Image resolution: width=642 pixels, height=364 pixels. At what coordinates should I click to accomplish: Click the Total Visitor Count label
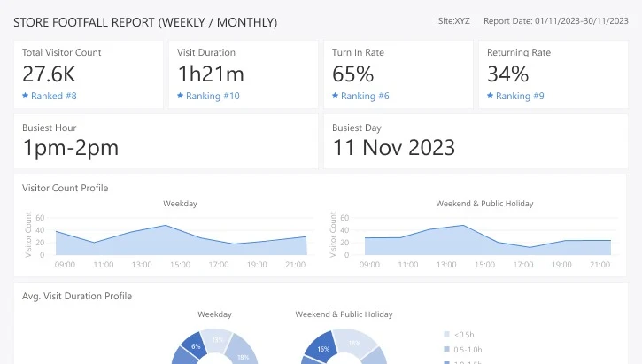tap(61, 52)
